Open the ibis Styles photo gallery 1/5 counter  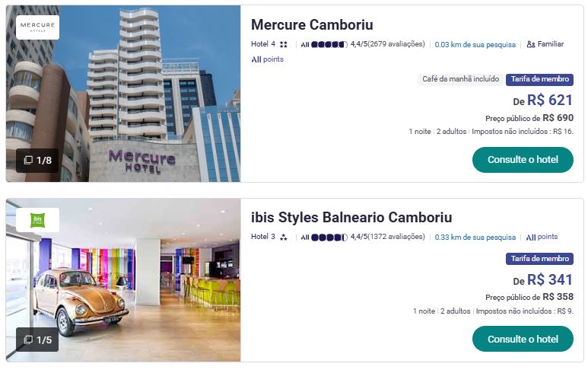[37, 340]
